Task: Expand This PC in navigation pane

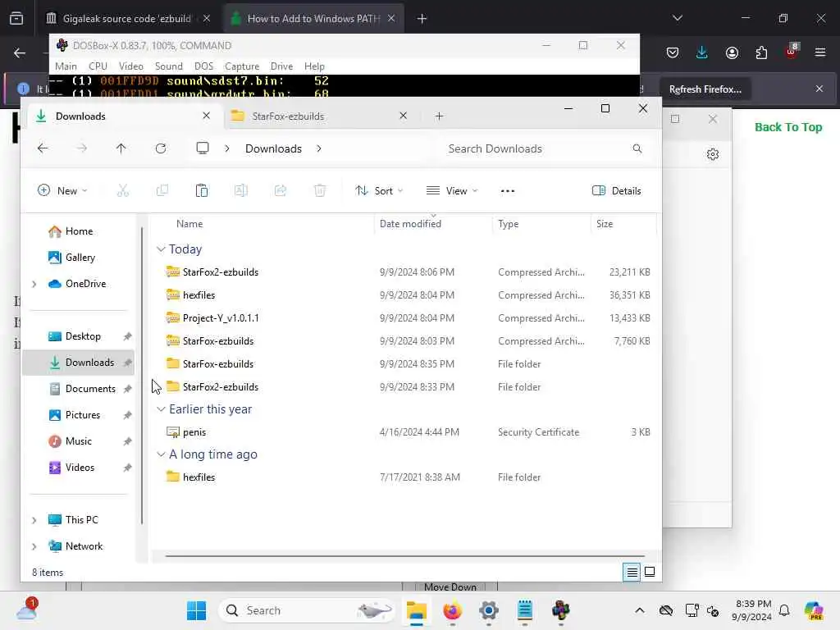Action: tap(34, 520)
